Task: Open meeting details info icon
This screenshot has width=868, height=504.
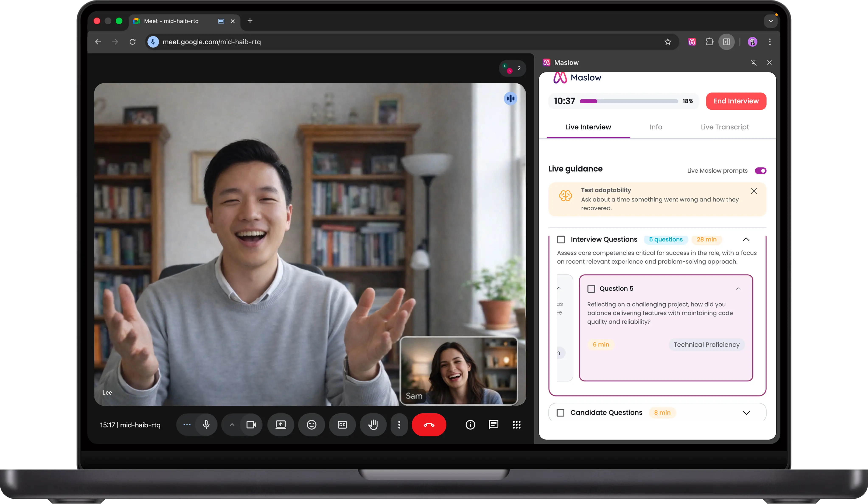Action: tap(470, 424)
